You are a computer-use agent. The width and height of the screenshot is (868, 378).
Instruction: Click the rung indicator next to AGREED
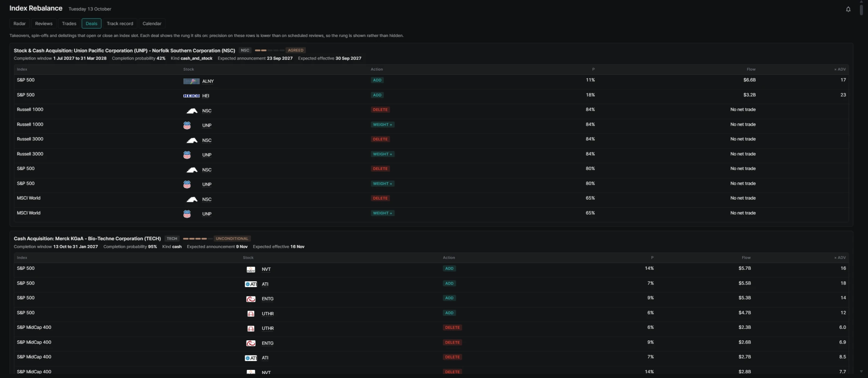pyautogui.click(x=270, y=50)
